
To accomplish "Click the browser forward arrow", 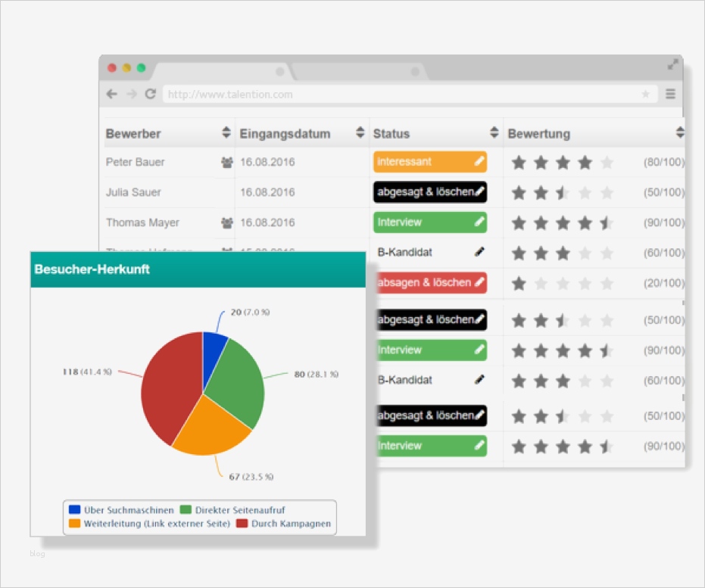I will (x=131, y=94).
